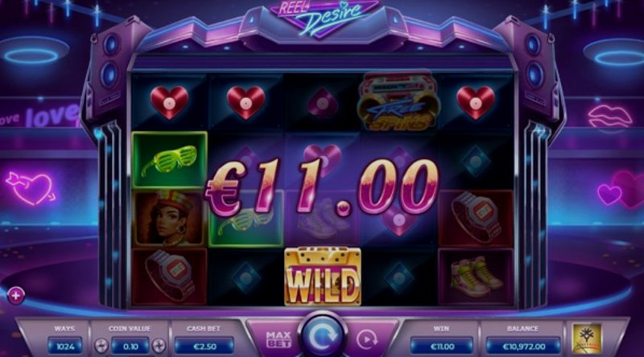Click the Reel Desire logo
644x357 pixels.
(324, 15)
